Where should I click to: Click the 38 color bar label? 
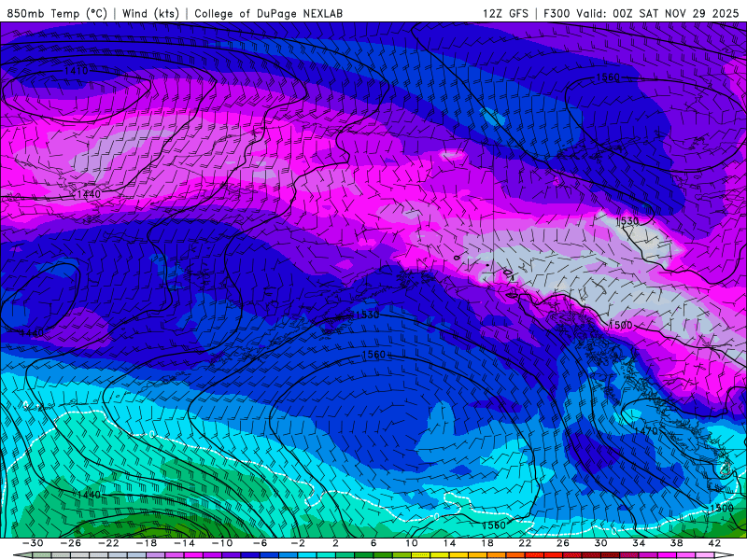[676, 543]
